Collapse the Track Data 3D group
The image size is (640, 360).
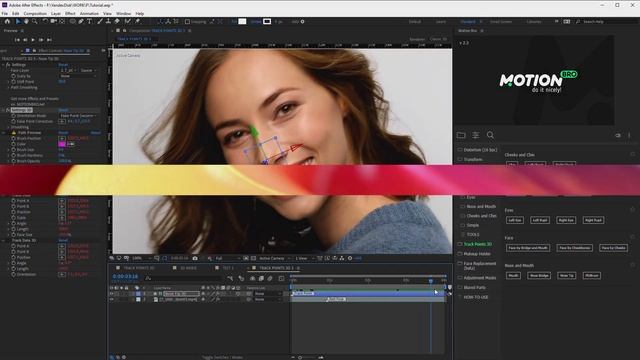coord(3,240)
